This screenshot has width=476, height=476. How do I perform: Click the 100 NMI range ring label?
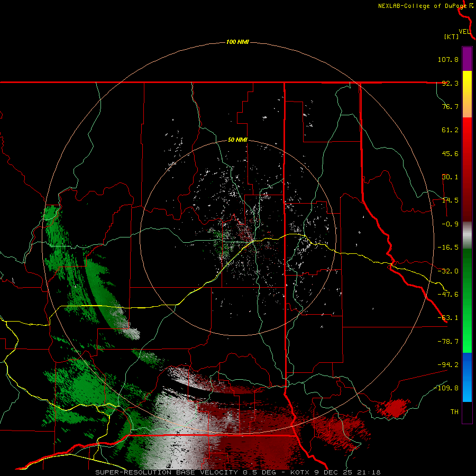237,42
